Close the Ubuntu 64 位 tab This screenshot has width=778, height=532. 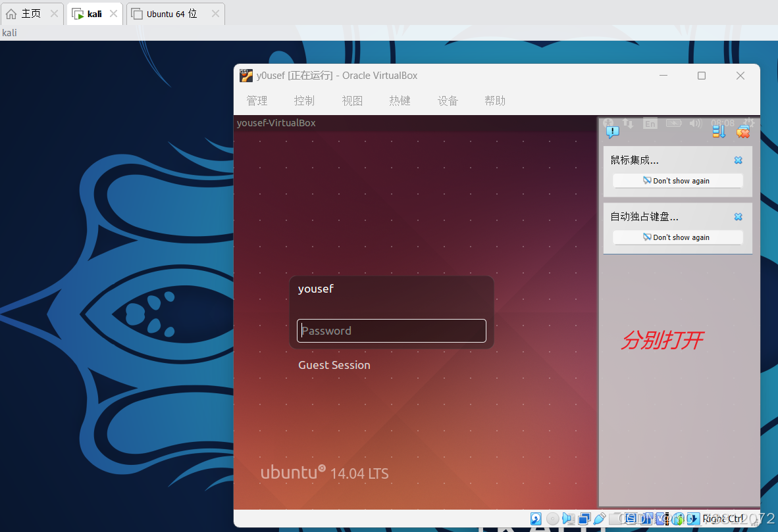coord(215,14)
